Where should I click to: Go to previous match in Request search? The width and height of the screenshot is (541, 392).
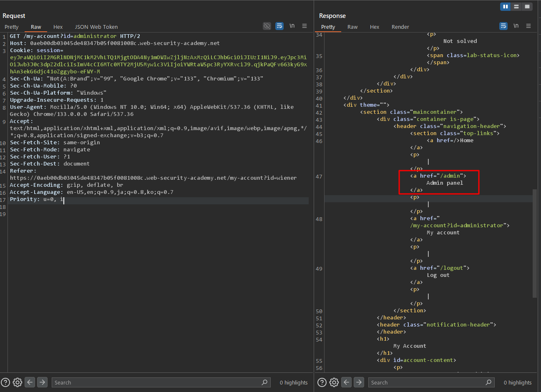tap(30, 382)
